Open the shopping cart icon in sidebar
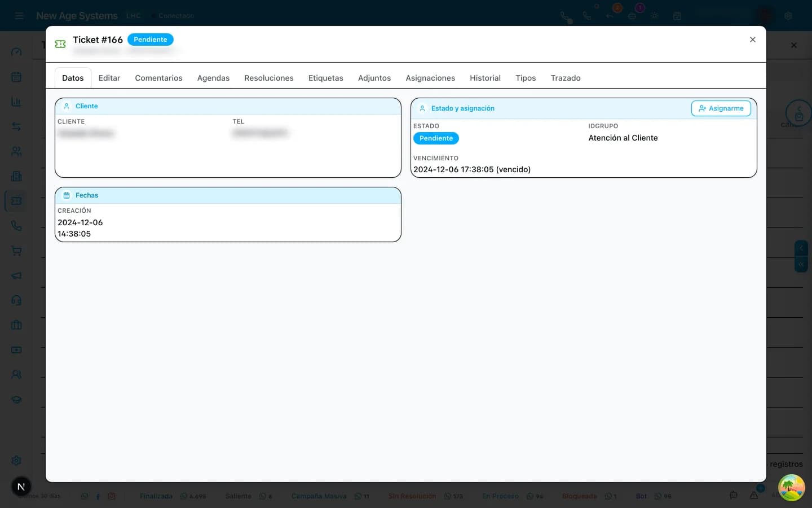Viewport: 812px width, 508px height. click(x=16, y=251)
